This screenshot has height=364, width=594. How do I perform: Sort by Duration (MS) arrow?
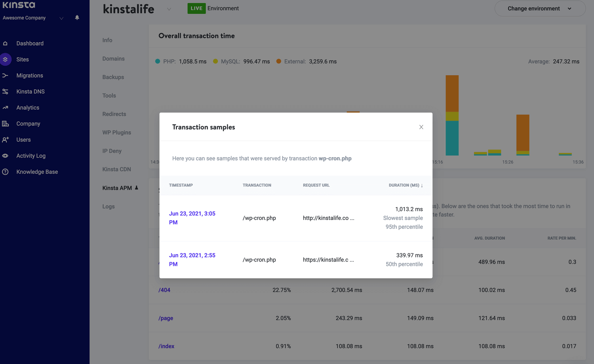(x=422, y=185)
